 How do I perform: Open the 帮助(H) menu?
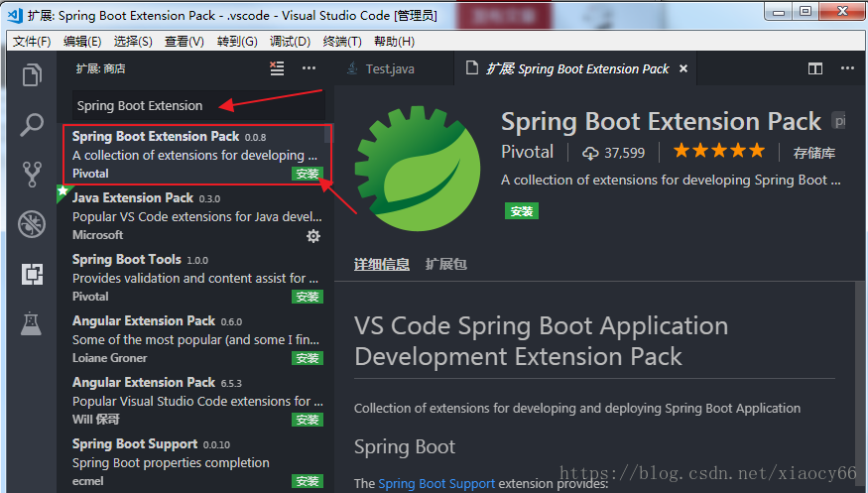coord(394,42)
